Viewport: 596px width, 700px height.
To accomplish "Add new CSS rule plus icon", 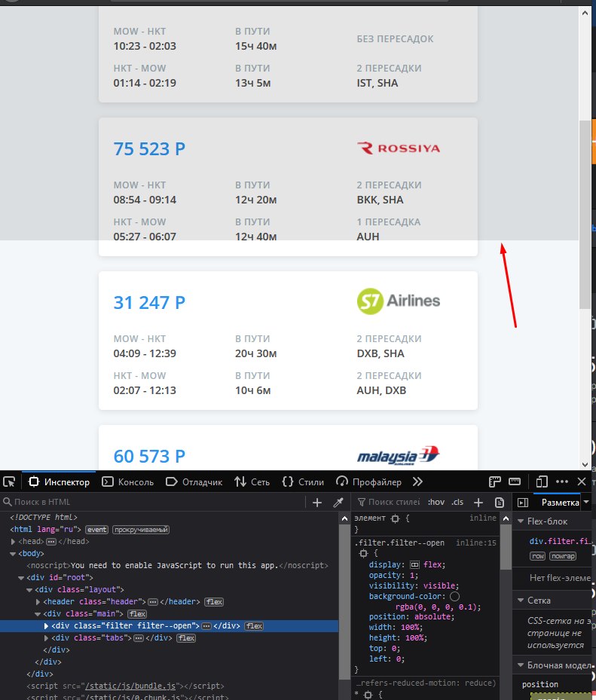I will pyautogui.click(x=478, y=503).
